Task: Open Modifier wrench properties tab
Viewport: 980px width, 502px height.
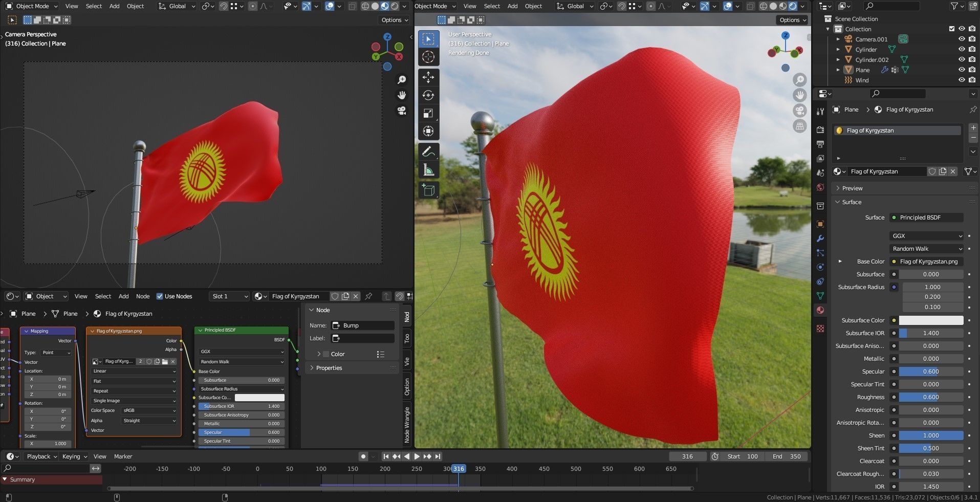Action: click(820, 238)
